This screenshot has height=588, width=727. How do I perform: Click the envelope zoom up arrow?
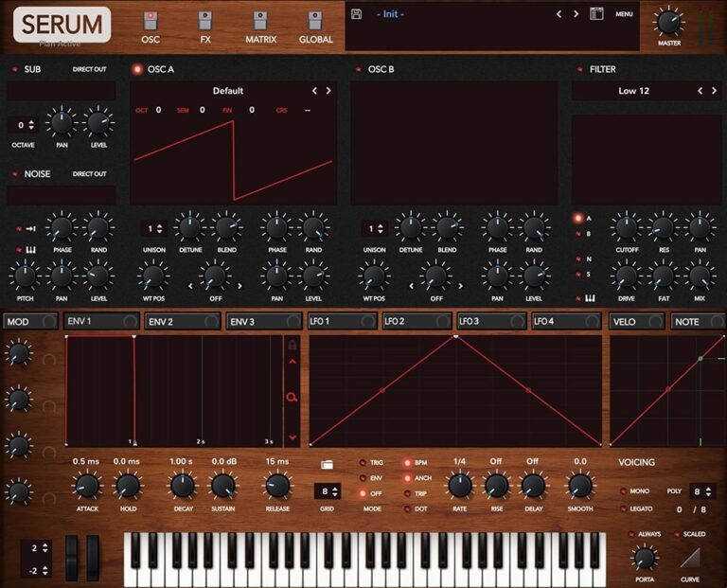293,362
